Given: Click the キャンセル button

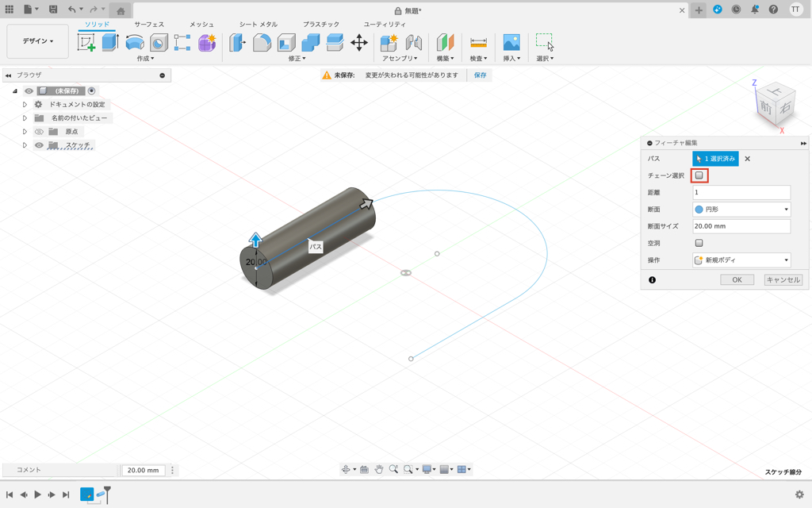Looking at the screenshot, I should click(783, 280).
